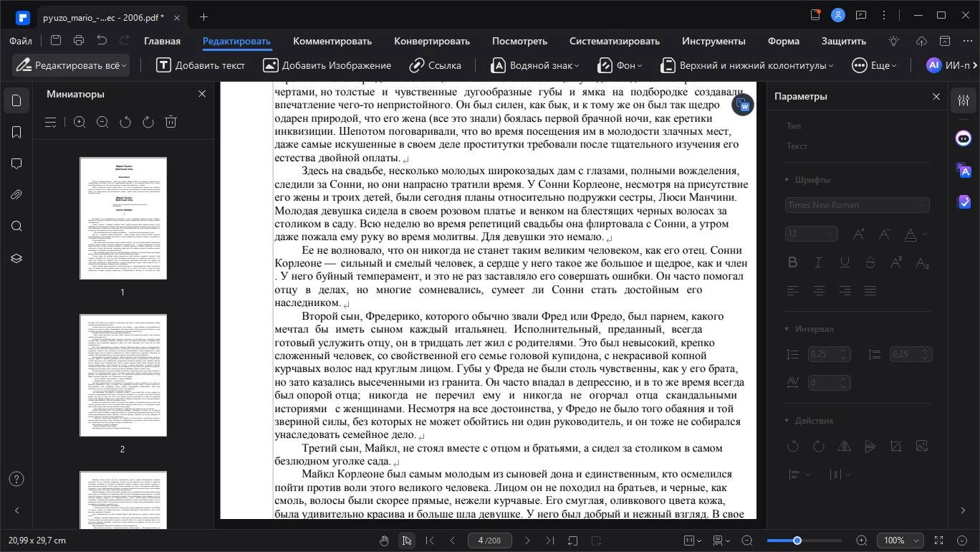Select the text select cursor tool
980x552 pixels.
click(x=407, y=541)
